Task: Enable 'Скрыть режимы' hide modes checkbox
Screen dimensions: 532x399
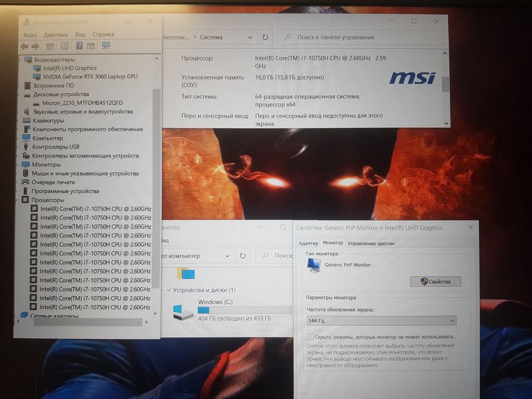Action: click(310, 337)
